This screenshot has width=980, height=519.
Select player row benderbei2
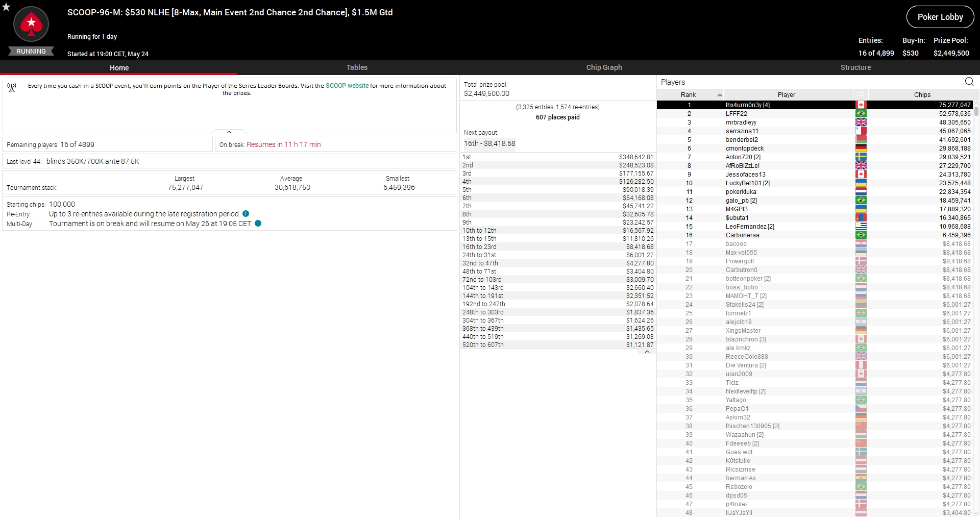815,140
